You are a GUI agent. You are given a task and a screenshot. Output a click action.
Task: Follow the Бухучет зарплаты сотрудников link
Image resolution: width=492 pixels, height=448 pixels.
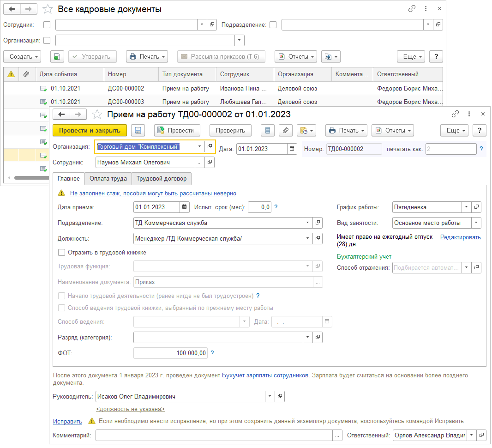pos(265,375)
